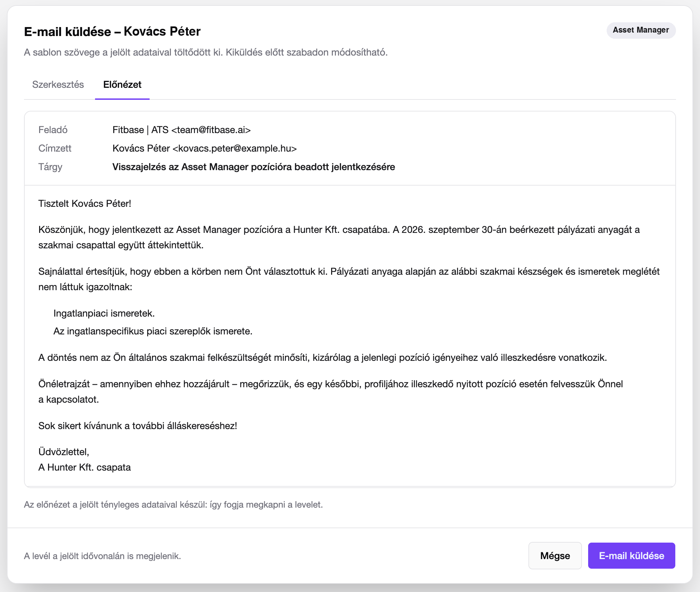Click the dialog title E-mail küldése – Kovács Péter
This screenshot has height=592, width=700.
[112, 32]
